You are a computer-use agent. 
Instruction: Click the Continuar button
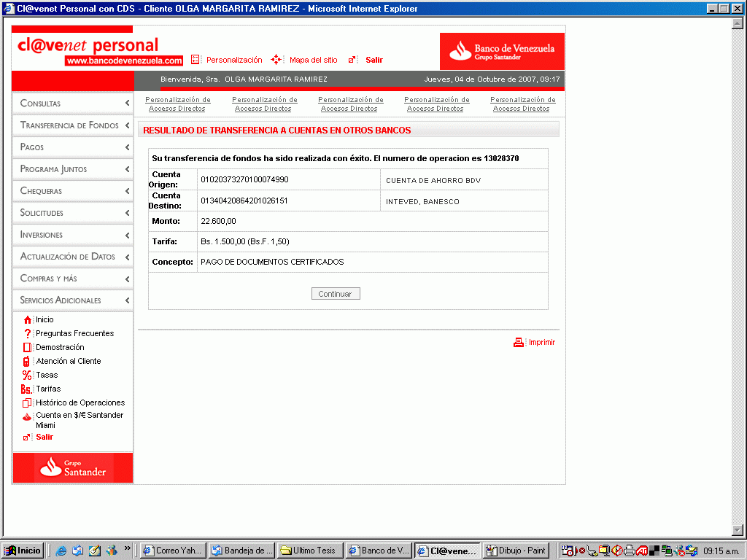pos(336,294)
